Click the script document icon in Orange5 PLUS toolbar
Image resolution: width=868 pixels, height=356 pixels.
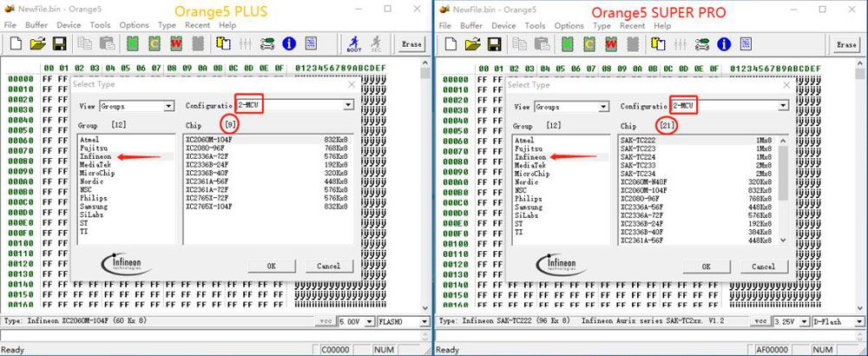[312, 43]
